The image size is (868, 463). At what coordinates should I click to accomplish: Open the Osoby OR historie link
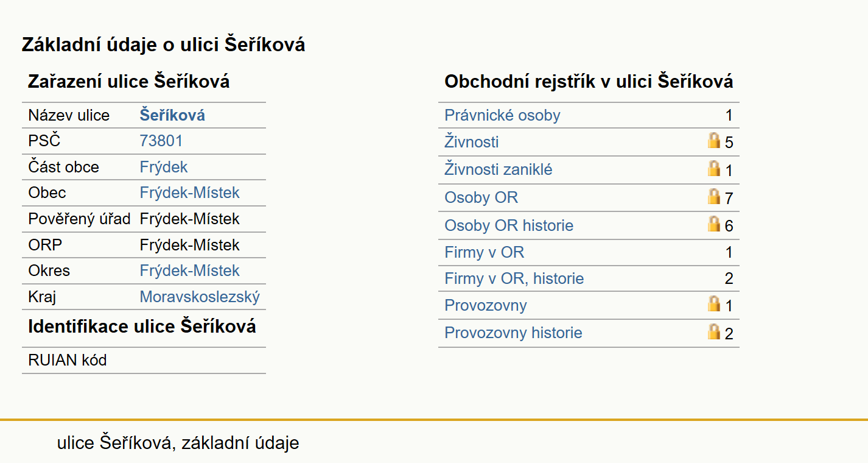(509, 225)
